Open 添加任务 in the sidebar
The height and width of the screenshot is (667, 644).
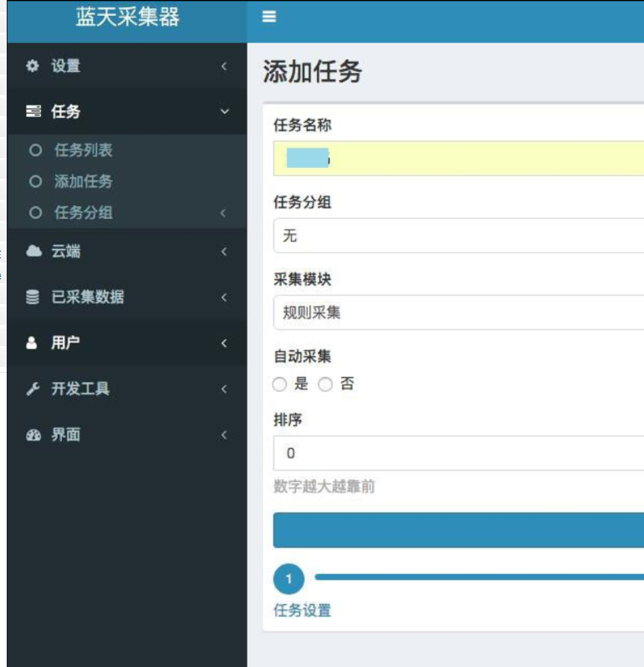pos(83,181)
